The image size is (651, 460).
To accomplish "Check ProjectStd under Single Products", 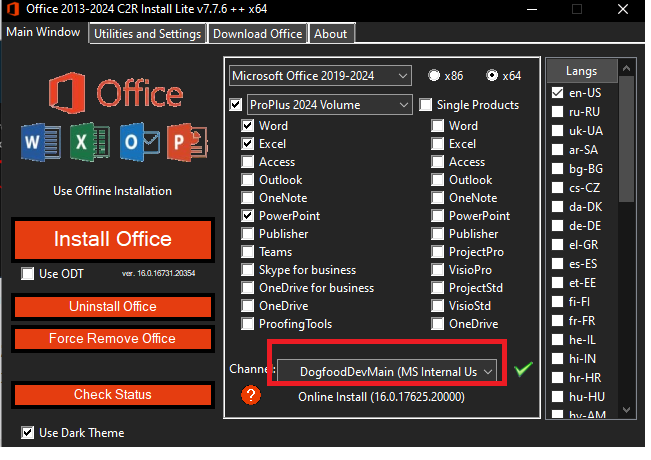I will coord(438,287).
